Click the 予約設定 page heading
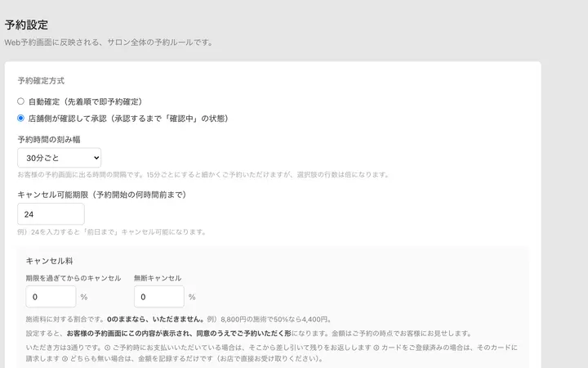Viewport: 588px width, 368px height. (26, 25)
